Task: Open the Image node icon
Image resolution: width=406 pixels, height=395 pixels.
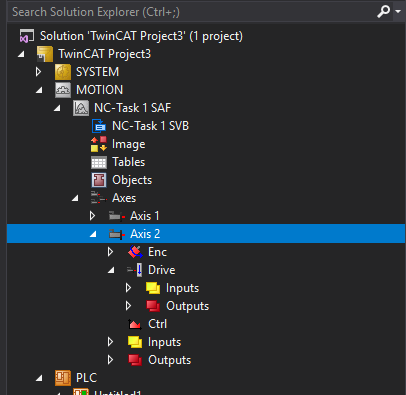Action: coord(99,144)
